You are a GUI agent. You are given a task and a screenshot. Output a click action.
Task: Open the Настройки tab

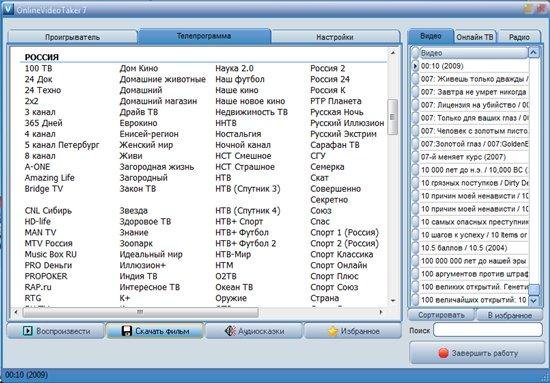335,37
